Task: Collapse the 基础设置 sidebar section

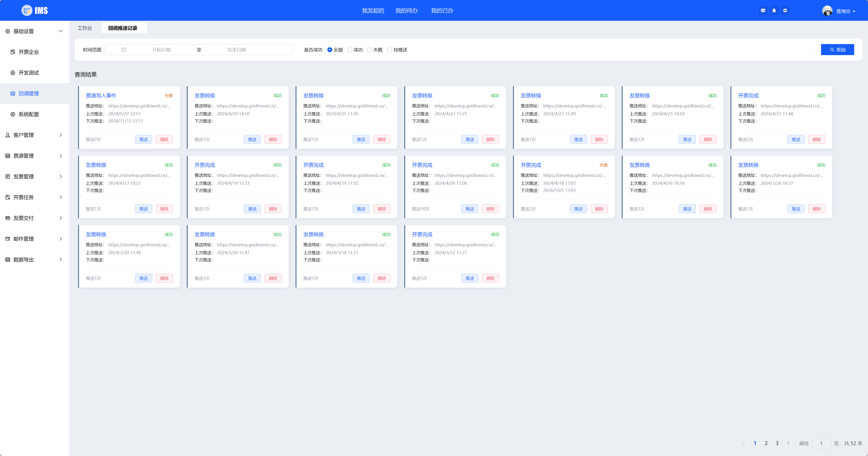Action: 61,31
